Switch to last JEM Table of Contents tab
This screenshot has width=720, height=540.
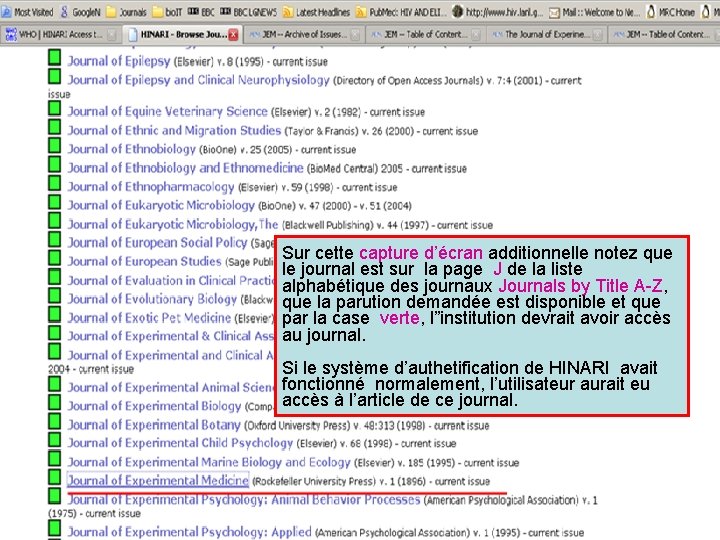664,34
